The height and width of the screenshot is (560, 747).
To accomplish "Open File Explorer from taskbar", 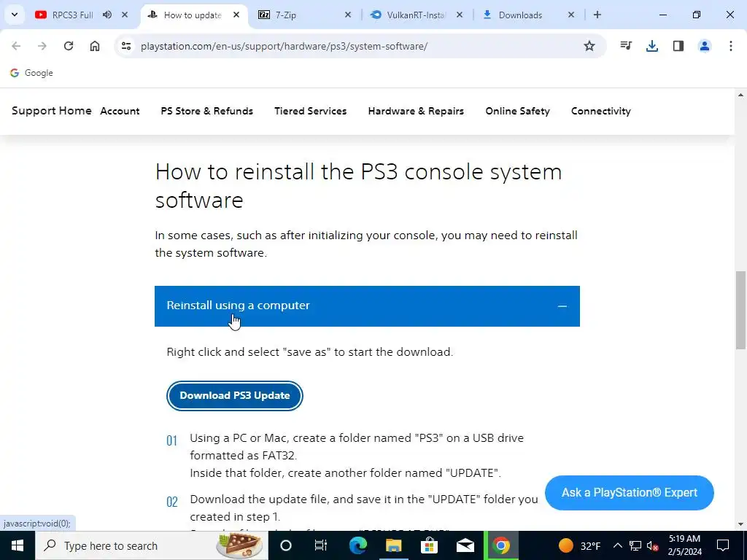I will click(x=393, y=545).
